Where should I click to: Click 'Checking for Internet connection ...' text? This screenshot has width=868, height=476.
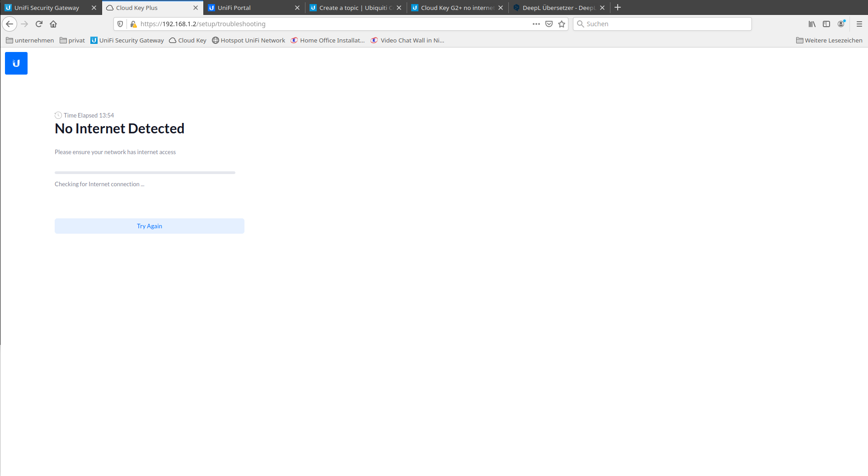99,184
